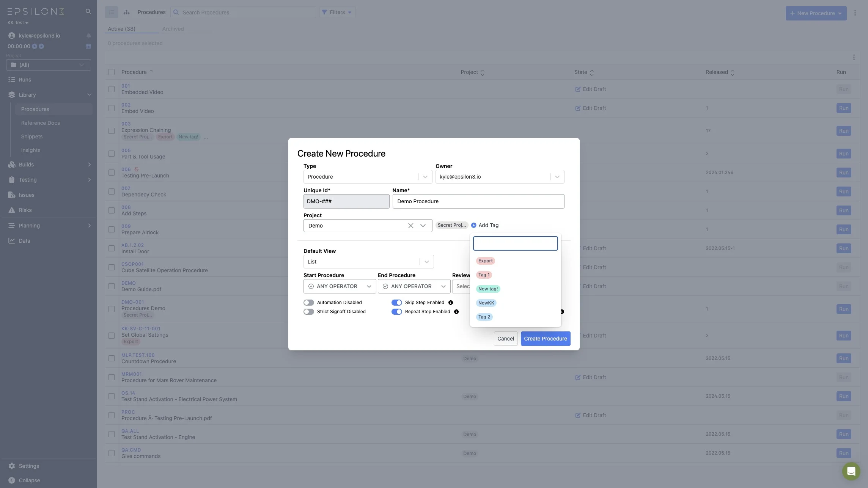The width and height of the screenshot is (868, 488).
Task: Open the Type dropdown showing Procedure
Action: coord(368,177)
